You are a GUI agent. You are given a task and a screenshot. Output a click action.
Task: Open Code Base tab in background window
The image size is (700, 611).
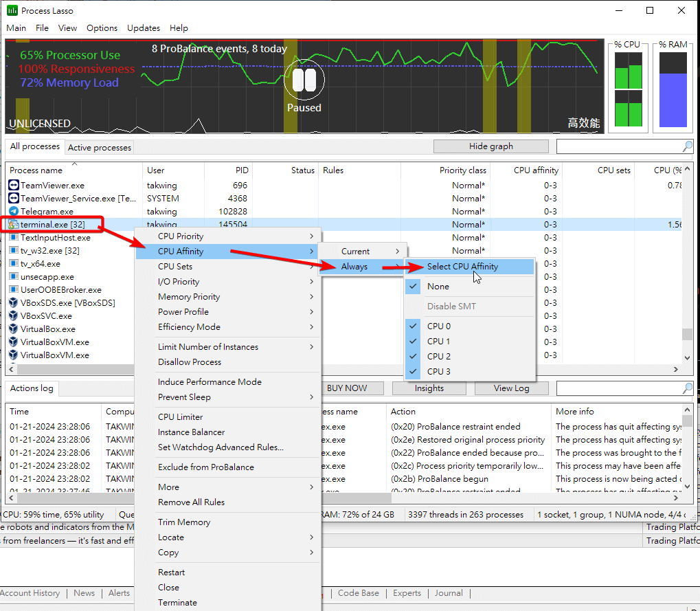click(359, 593)
